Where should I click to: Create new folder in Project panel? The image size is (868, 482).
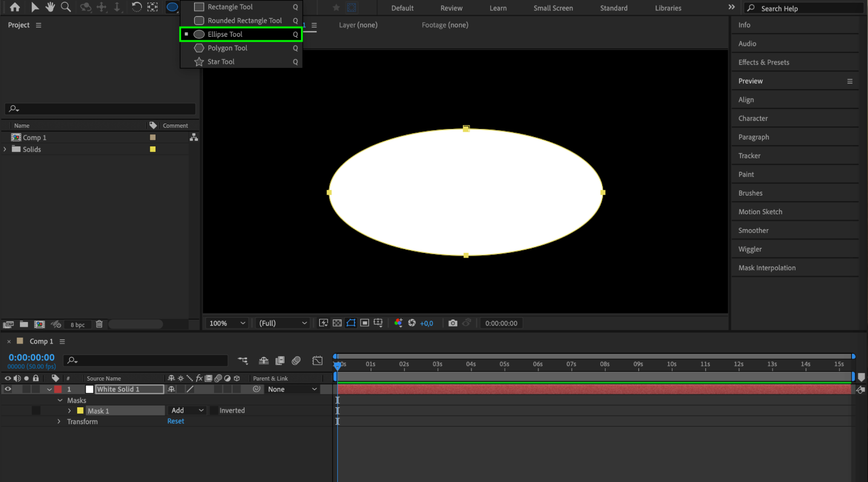(24, 324)
